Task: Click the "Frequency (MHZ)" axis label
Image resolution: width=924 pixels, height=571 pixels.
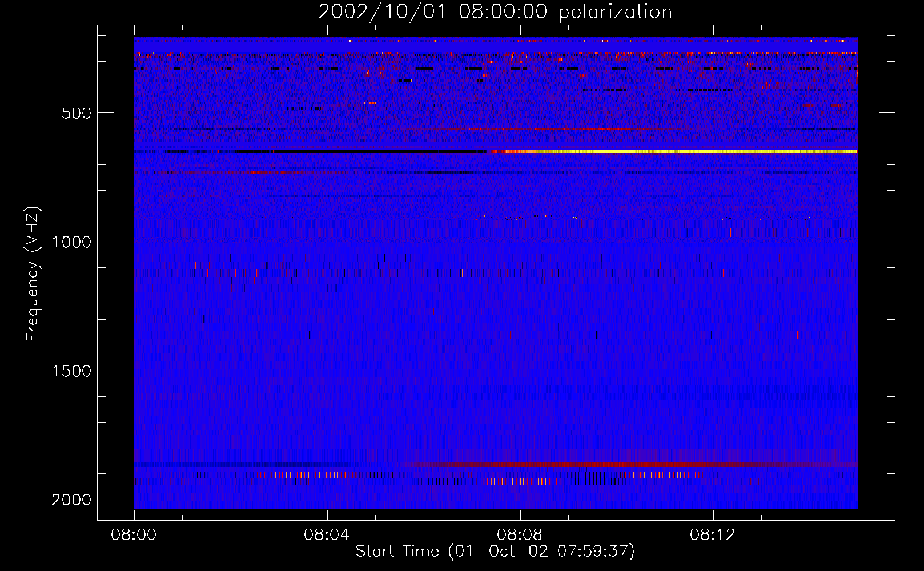Action: (x=33, y=274)
